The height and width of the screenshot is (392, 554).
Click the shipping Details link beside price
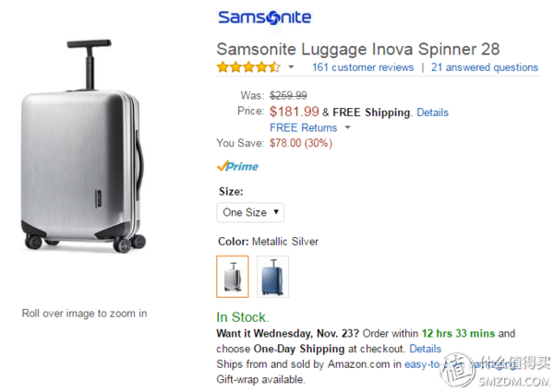pos(432,113)
